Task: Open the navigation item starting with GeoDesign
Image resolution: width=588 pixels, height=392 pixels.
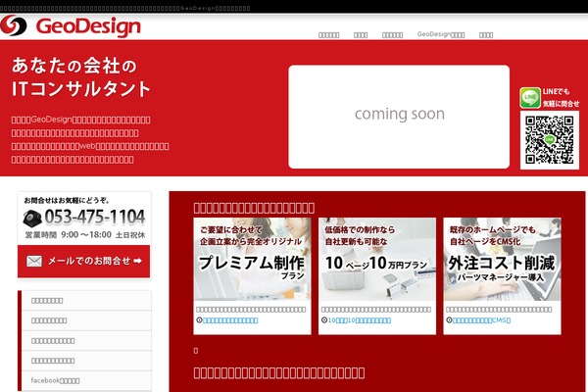Action: coord(441,34)
